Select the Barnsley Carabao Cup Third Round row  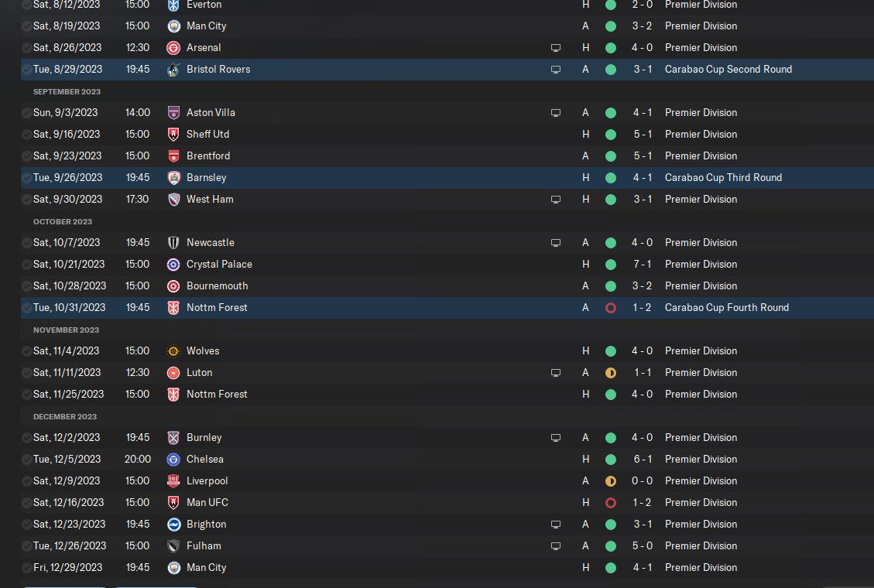447,178
